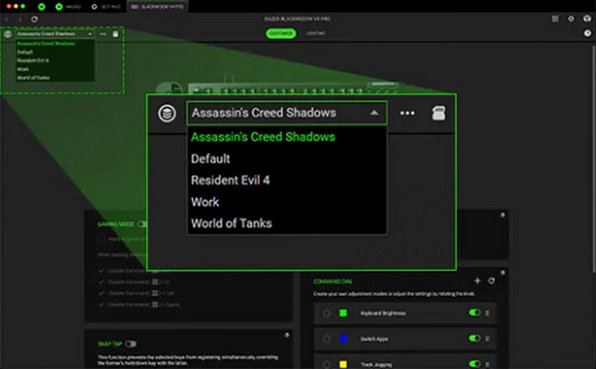Delete the Switch Apps dial mode

pyautogui.click(x=487, y=339)
